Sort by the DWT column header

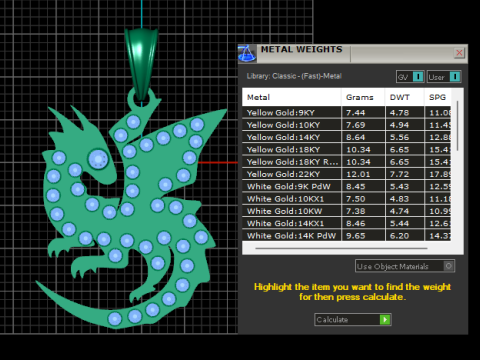405,97
